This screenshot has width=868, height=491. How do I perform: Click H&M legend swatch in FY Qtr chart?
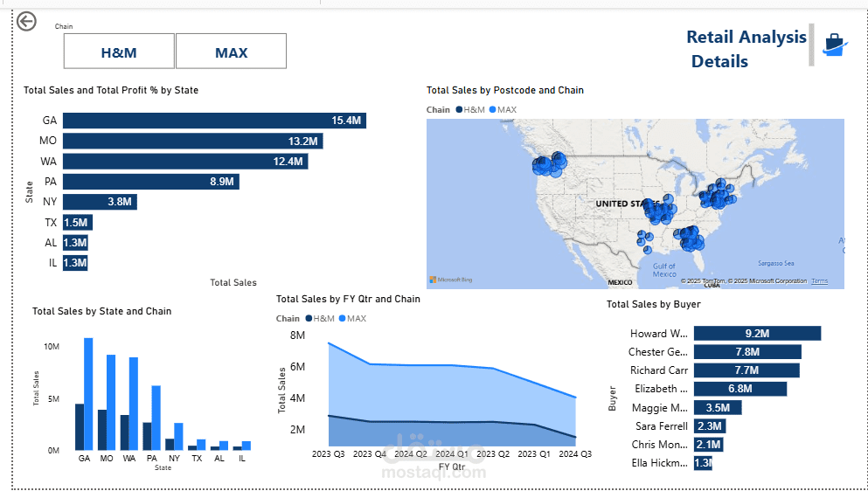pos(309,318)
